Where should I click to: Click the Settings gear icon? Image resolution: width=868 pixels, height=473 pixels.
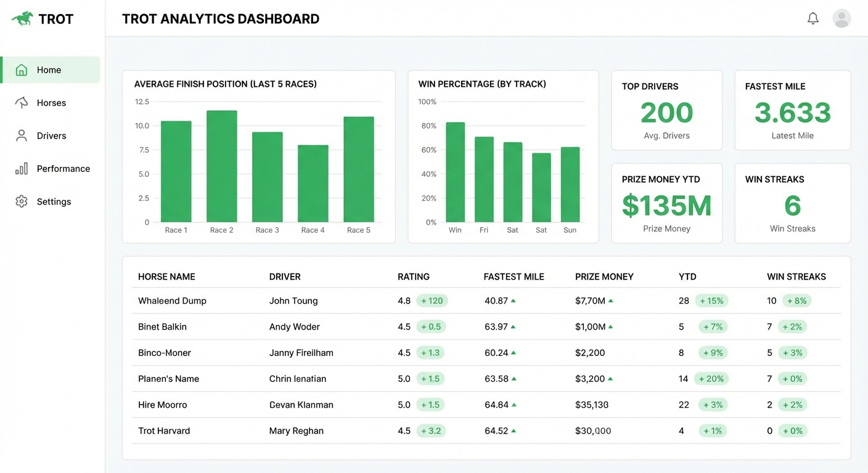point(22,201)
